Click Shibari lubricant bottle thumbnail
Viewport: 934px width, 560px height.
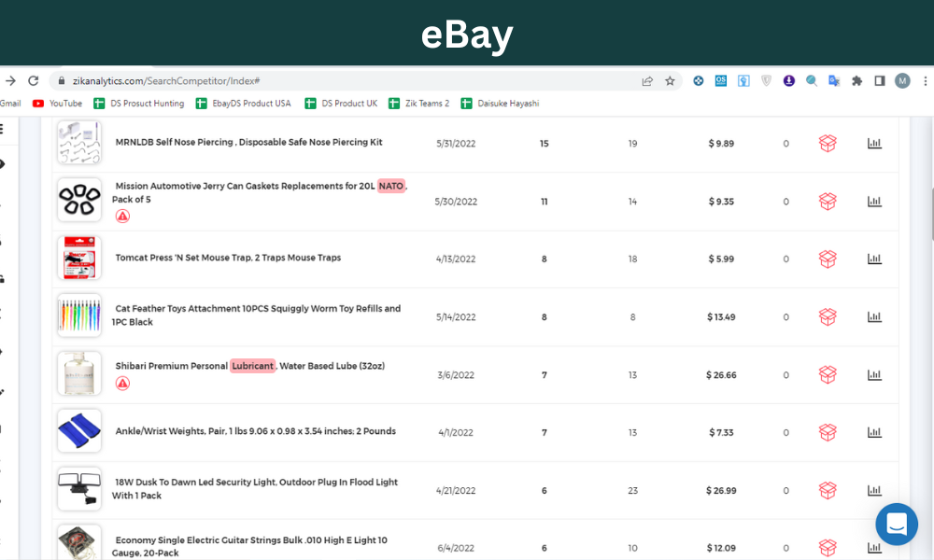(x=79, y=373)
